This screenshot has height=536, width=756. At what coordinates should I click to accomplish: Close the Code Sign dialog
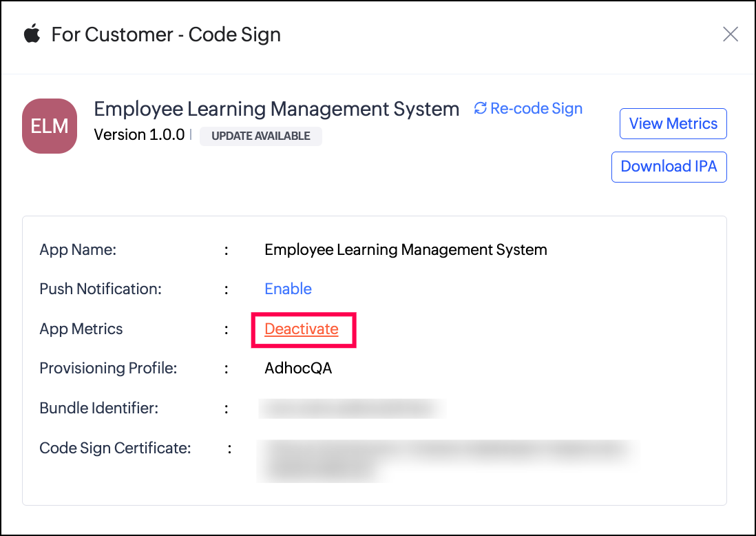(730, 34)
